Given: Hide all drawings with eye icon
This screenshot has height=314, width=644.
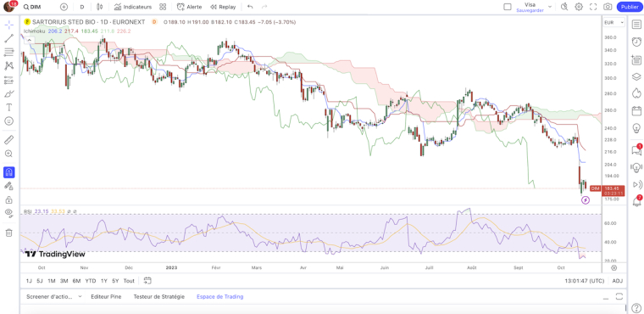Looking at the screenshot, I should coord(9,213).
